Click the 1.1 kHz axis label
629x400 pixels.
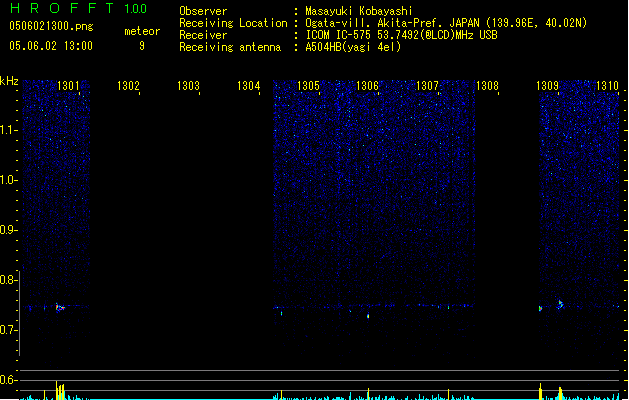[x=9, y=130]
